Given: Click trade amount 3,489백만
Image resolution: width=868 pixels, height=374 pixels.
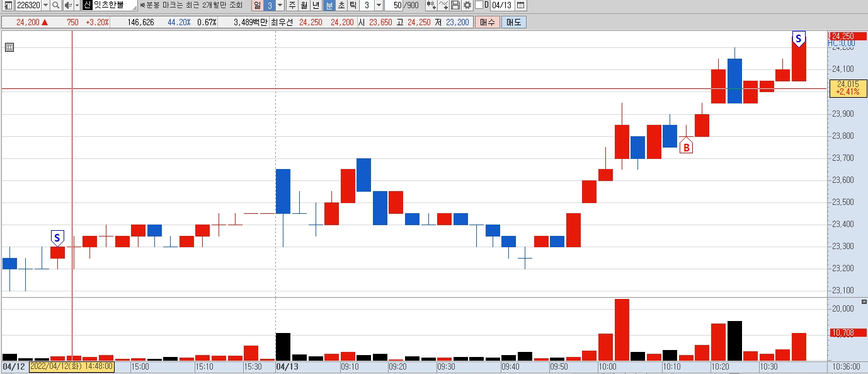Looking at the screenshot, I should click(250, 22).
